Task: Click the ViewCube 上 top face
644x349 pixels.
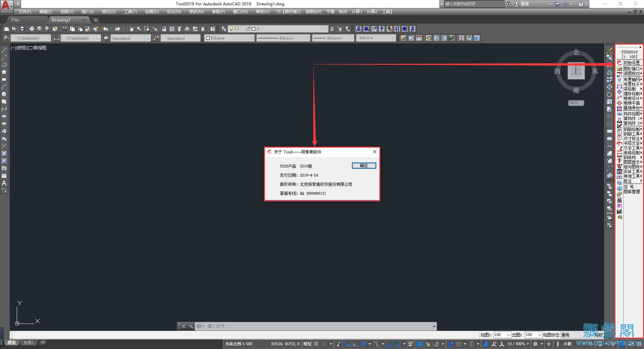Action: (x=576, y=71)
